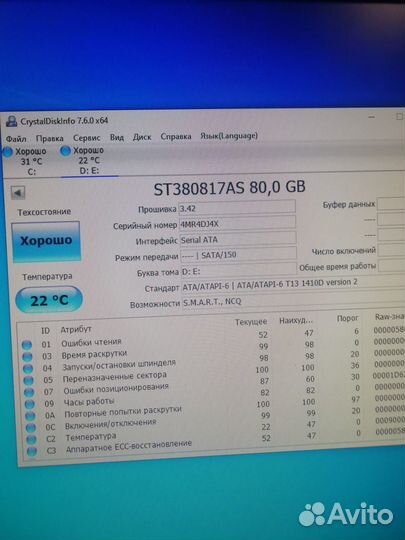
Task: Click status dot for Включения/отключения
Action: click(x=31, y=428)
